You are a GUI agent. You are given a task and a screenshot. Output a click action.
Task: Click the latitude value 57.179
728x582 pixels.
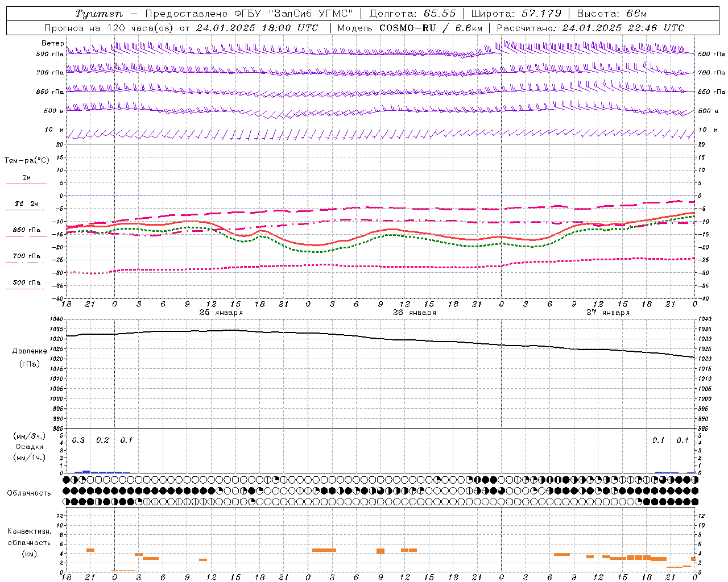(541, 14)
